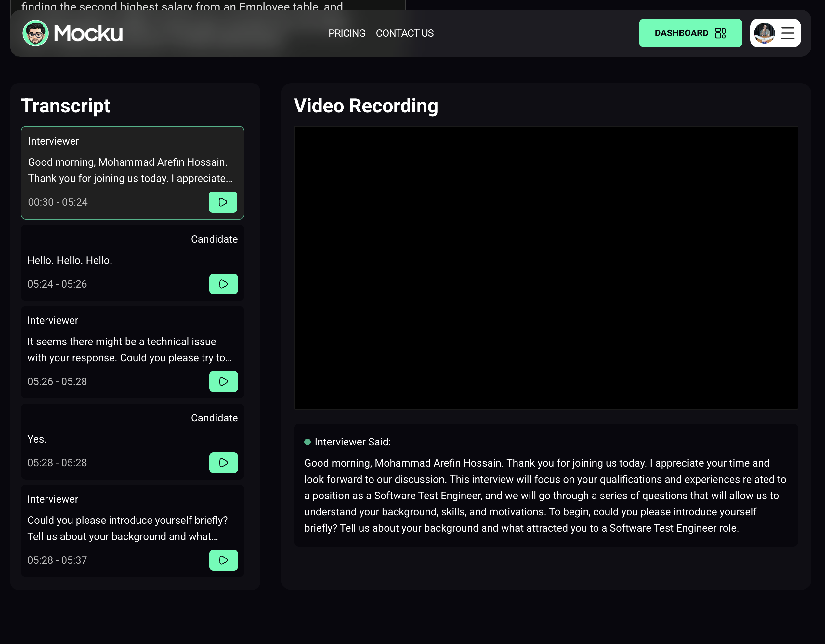Click the Interviewer Said heading
This screenshot has height=644, width=825.
pyautogui.click(x=352, y=442)
